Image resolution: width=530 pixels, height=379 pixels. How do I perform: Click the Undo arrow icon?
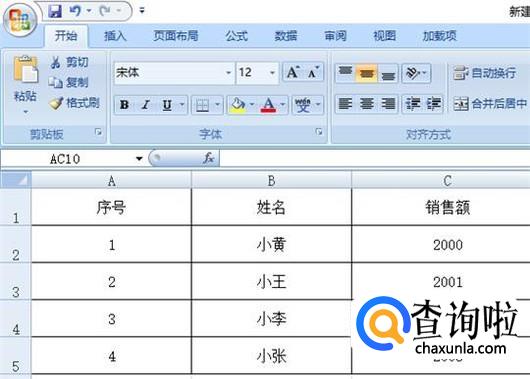(75, 11)
